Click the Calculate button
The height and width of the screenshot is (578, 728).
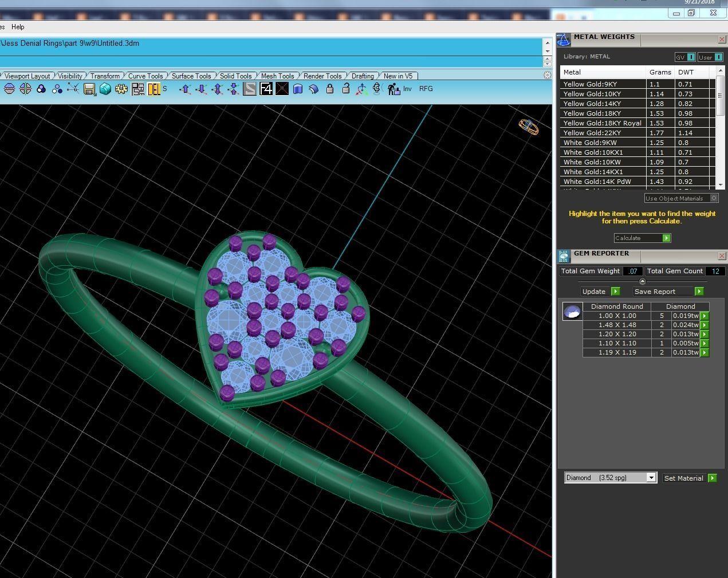[x=642, y=238]
